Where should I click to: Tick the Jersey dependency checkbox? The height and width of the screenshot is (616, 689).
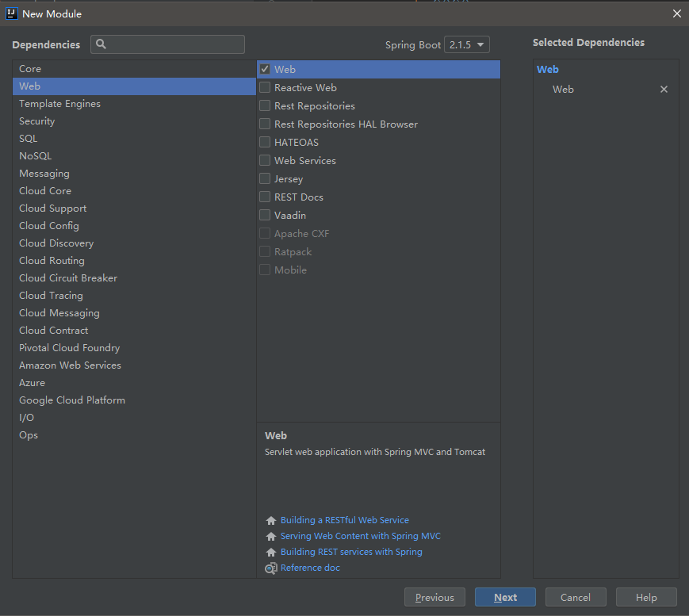266,179
